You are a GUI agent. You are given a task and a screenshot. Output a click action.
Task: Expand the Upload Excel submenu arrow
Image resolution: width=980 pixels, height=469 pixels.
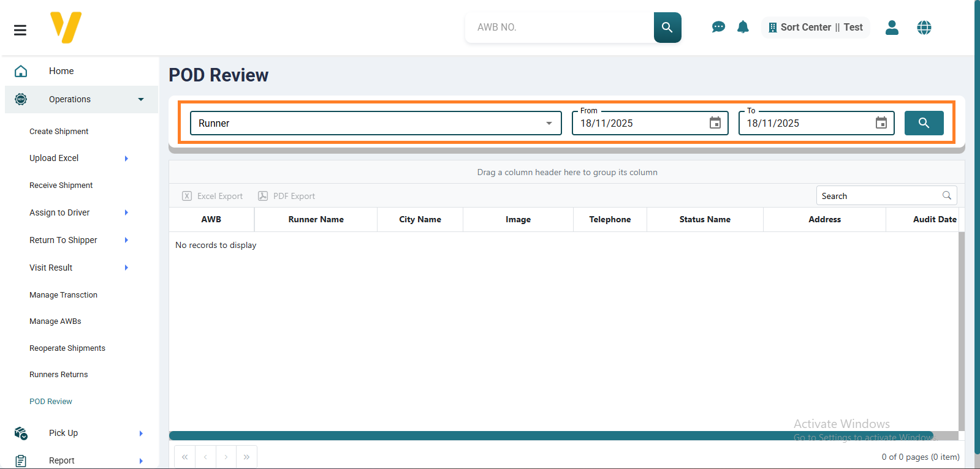126,158
